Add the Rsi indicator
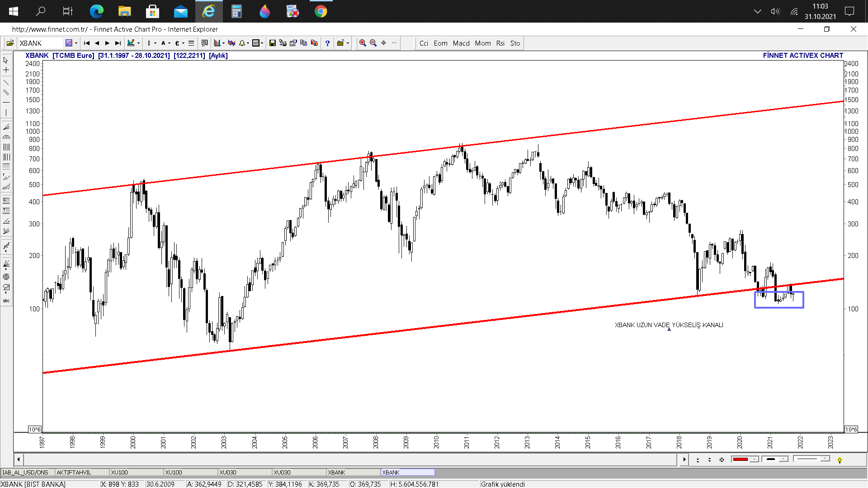 coord(500,43)
